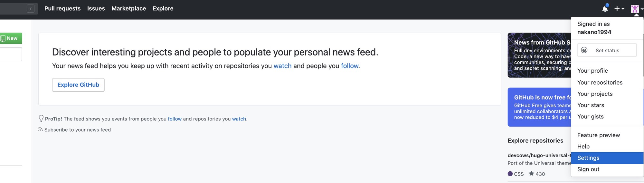Click the purple CSS language dot

click(510, 174)
